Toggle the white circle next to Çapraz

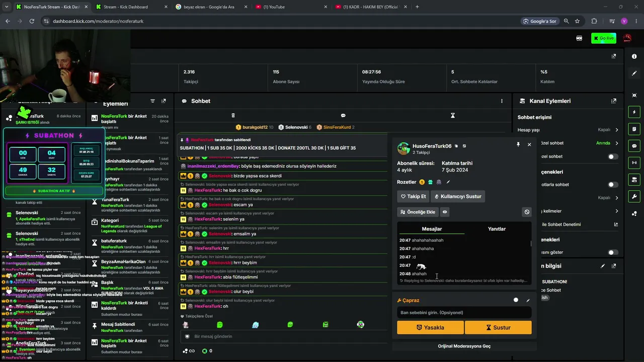point(516,300)
